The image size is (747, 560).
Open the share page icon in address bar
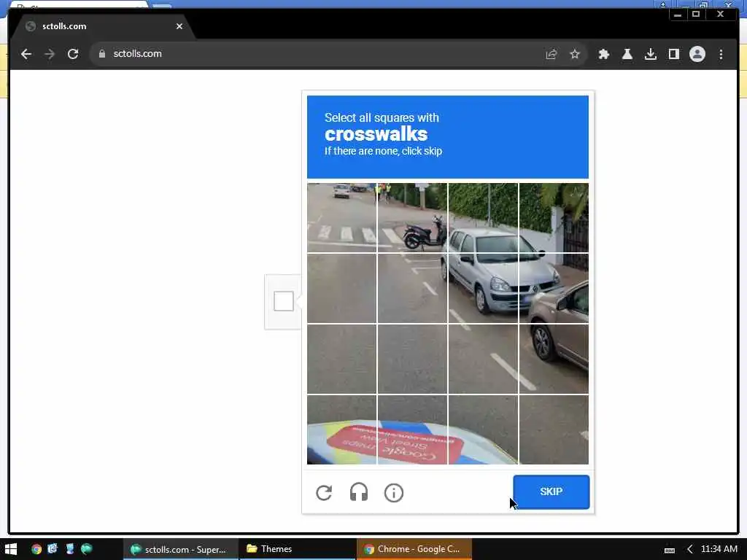click(551, 54)
